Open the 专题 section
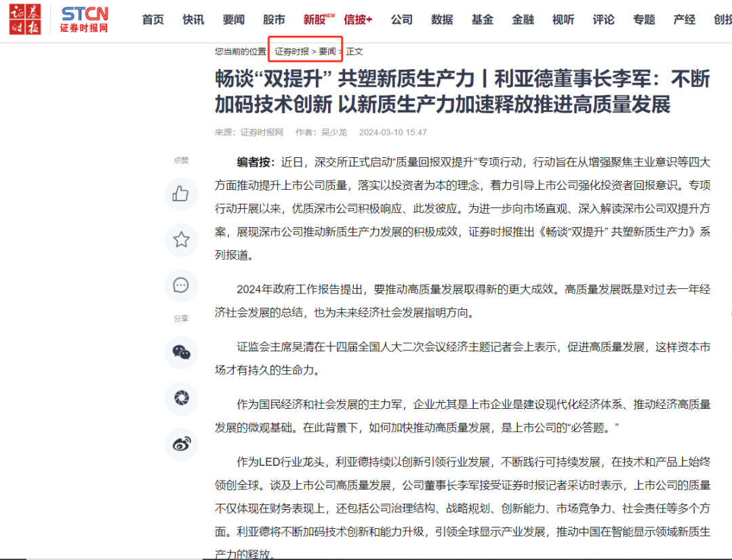The image size is (732, 560). click(x=644, y=20)
